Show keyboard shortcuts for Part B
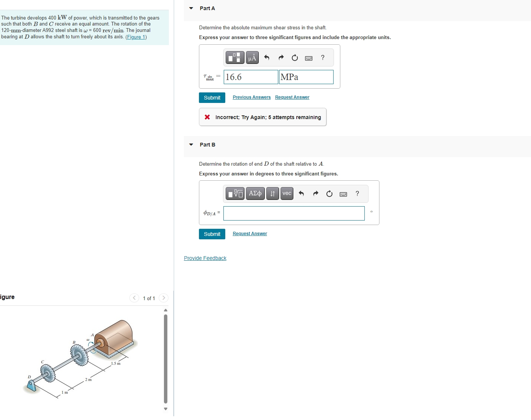 coord(343,194)
